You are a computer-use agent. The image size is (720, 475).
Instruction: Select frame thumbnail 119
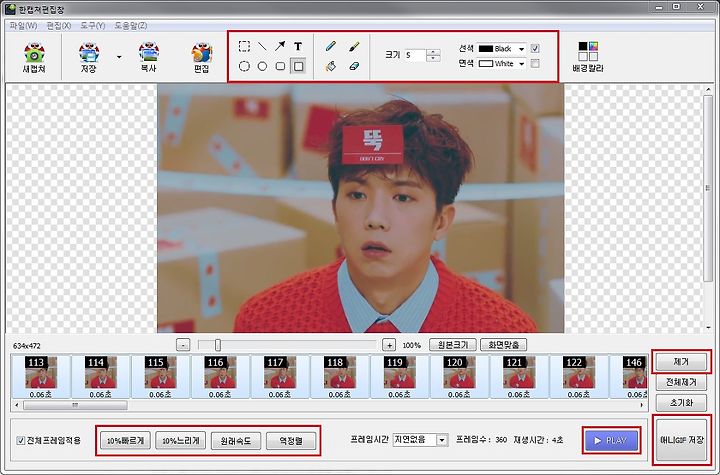click(399, 377)
